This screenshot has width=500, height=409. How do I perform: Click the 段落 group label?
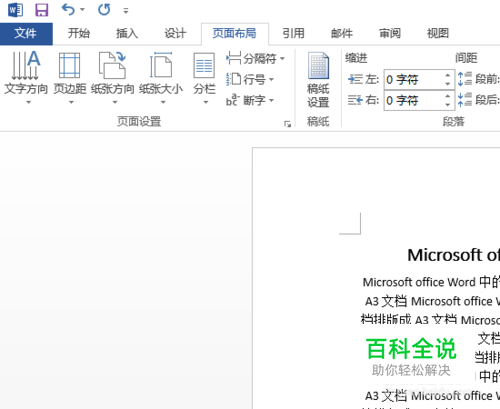tap(453, 122)
